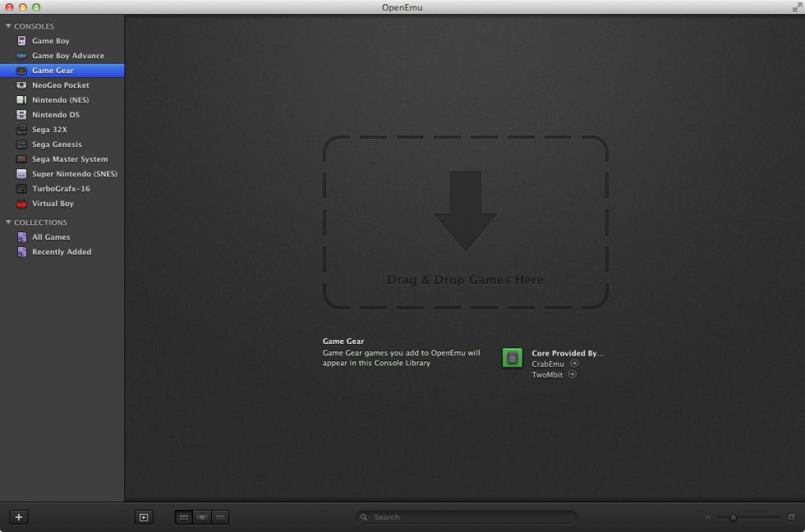Open the All Games label
This screenshot has height=532, width=805.
pos(51,237)
